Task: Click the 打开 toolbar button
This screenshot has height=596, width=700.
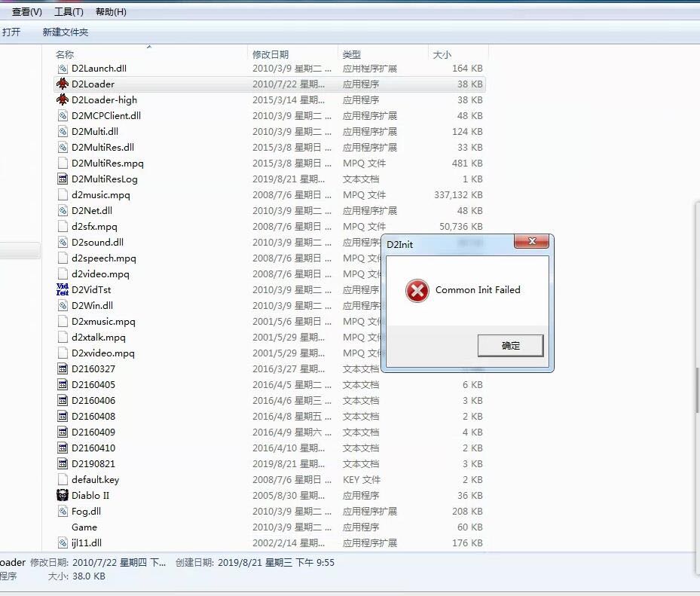Action: (11, 32)
